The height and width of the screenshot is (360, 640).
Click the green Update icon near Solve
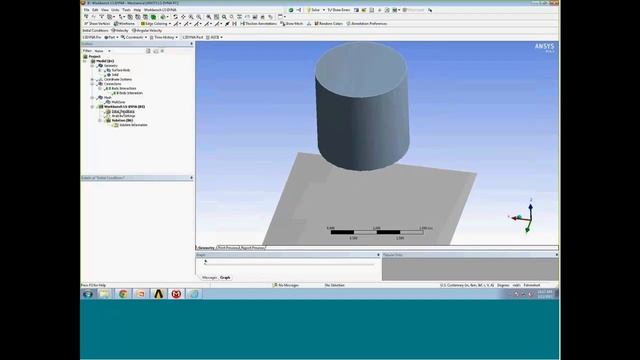tap(291, 10)
